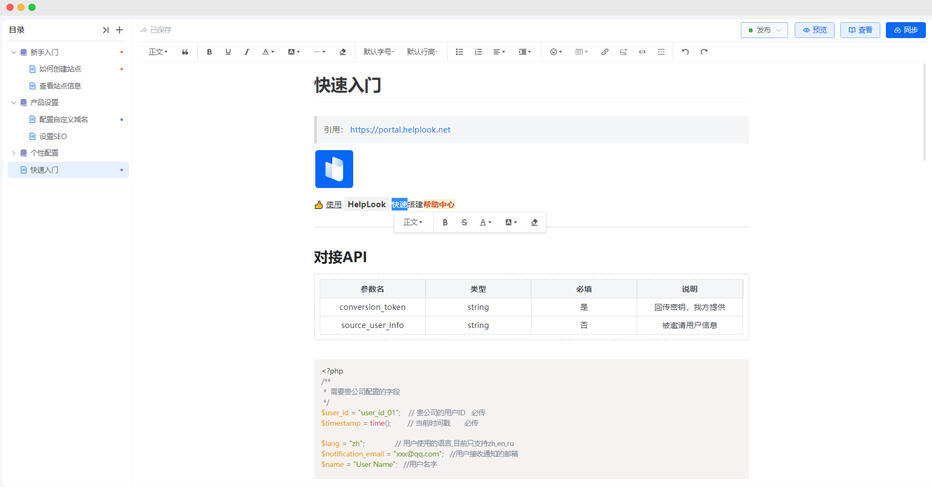Image resolution: width=932 pixels, height=487 pixels.
Task: Open the portal.helplook.net link
Action: (x=400, y=130)
